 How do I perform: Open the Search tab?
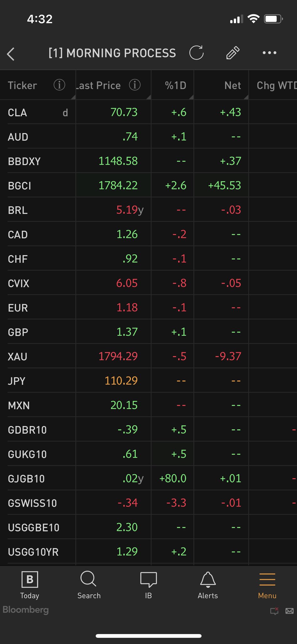(89, 585)
